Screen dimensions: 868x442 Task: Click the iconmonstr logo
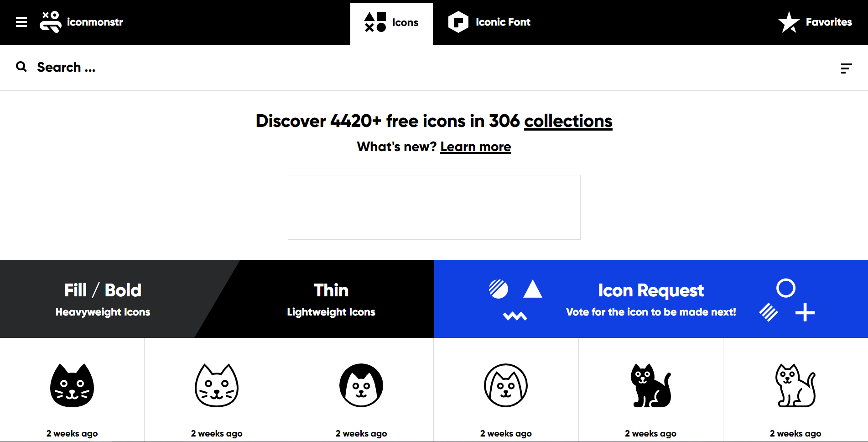(82, 22)
